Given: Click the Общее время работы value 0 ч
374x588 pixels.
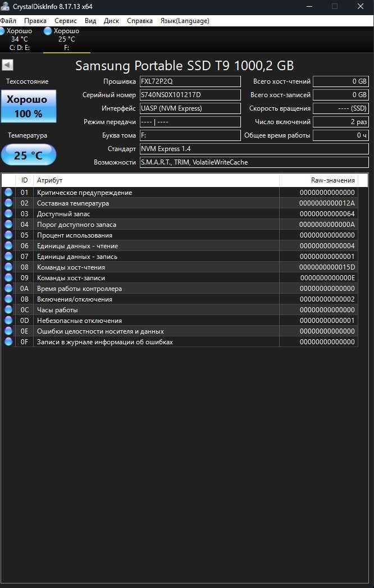Looking at the screenshot, I should click(341, 135).
